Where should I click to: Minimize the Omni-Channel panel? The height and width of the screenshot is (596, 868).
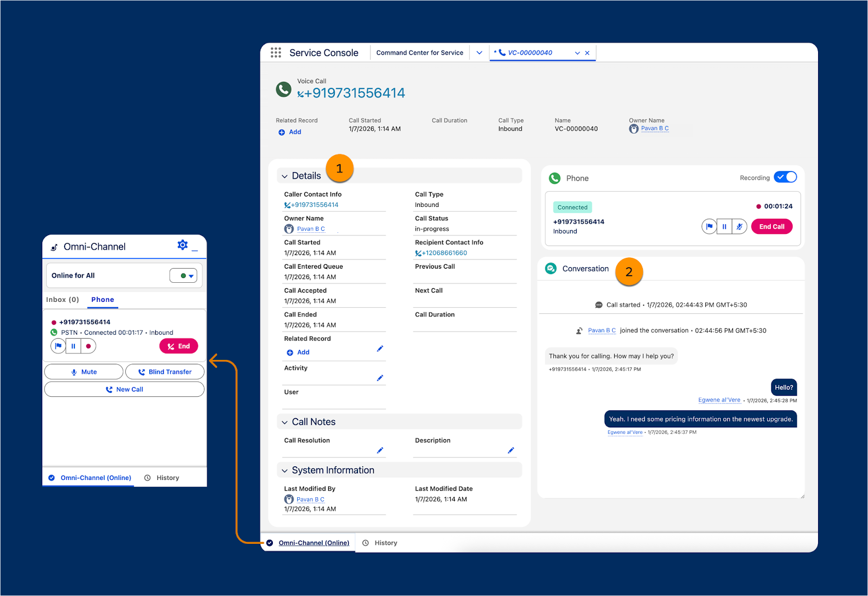[x=195, y=250]
